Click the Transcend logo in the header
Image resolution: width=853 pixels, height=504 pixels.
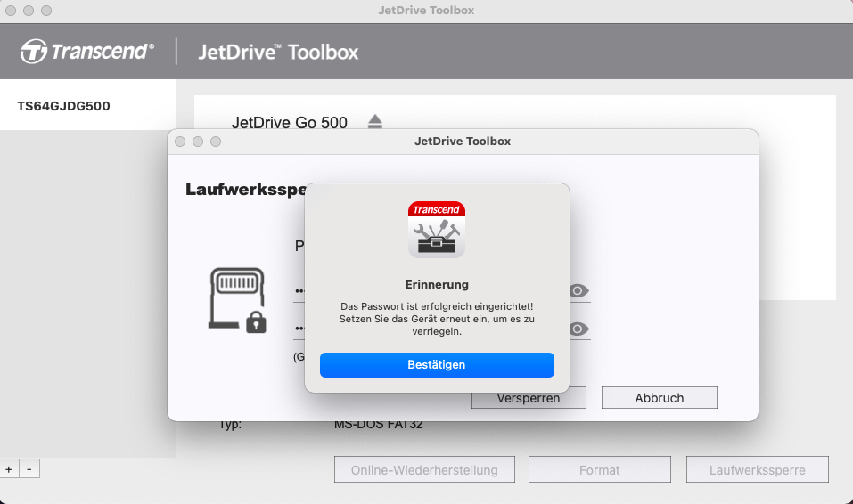(87, 52)
